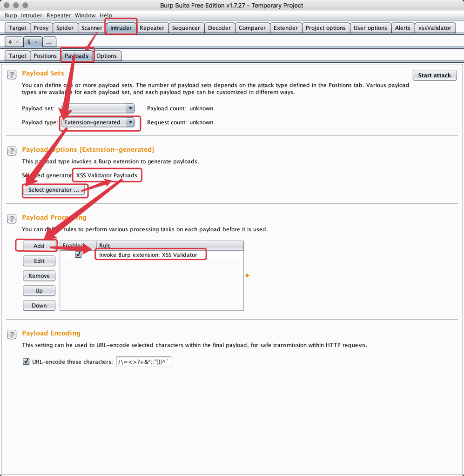Add a payload processing rule
464x476 pixels.
tap(39, 246)
